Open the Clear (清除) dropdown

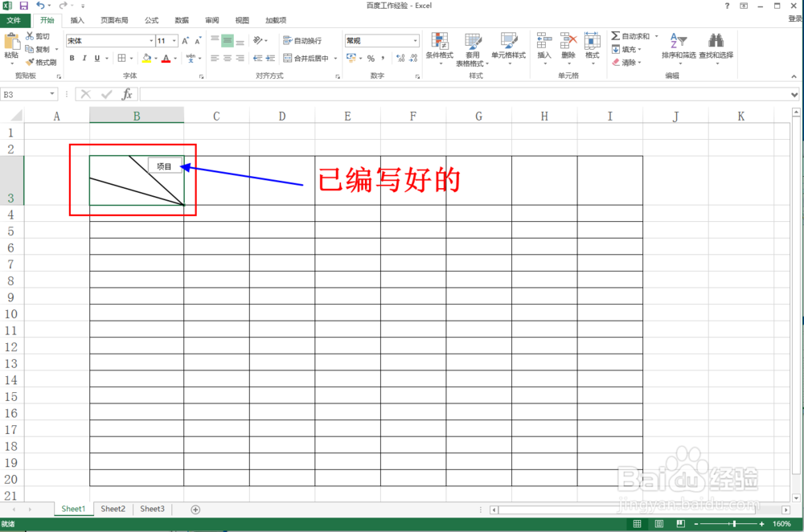pos(626,63)
